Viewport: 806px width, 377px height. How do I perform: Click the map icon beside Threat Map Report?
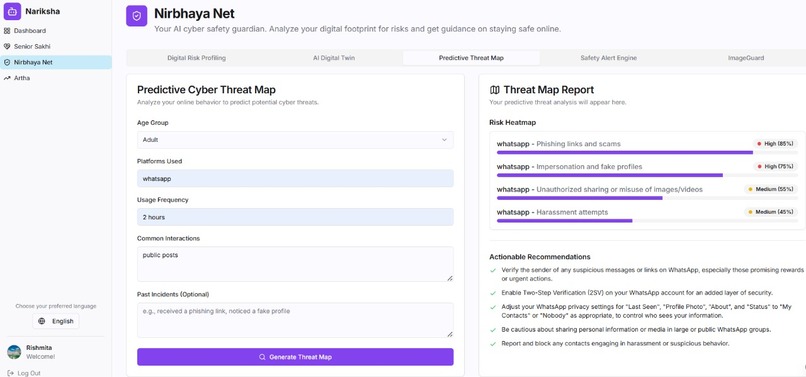(x=494, y=90)
